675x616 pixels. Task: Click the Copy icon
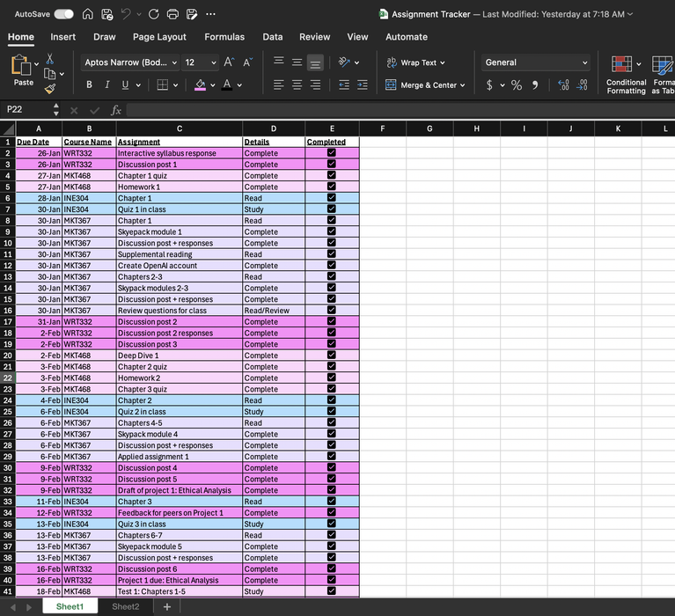tap(50, 74)
